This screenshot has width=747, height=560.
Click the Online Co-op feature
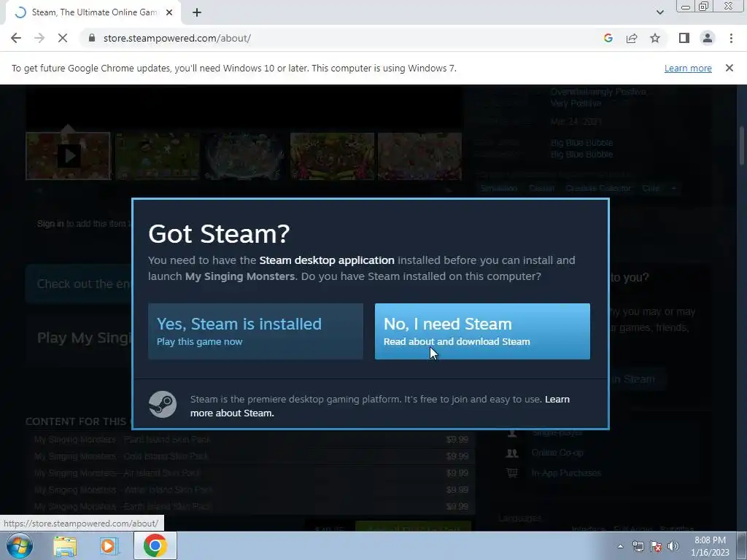[x=557, y=453]
